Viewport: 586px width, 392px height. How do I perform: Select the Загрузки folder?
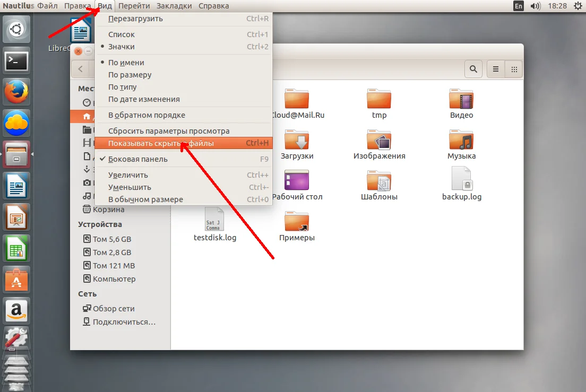tap(297, 145)
